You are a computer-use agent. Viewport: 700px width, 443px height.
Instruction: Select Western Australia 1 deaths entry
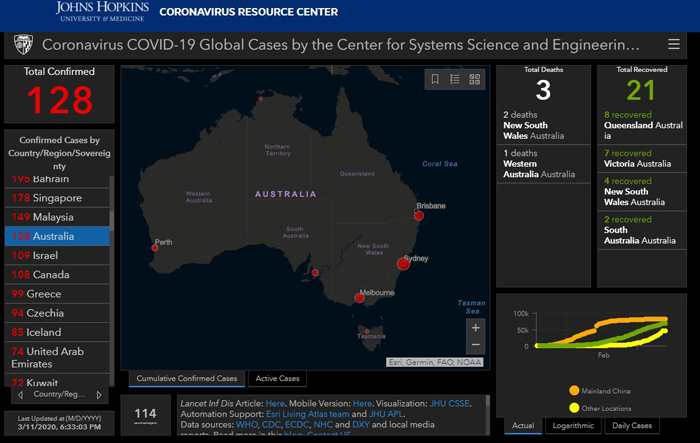tap(543, 163)
